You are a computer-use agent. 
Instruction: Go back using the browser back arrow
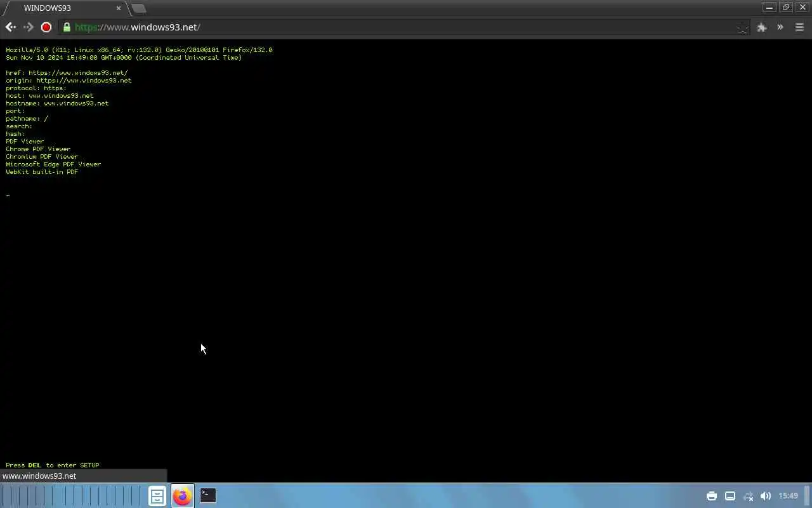coord(10,27)
